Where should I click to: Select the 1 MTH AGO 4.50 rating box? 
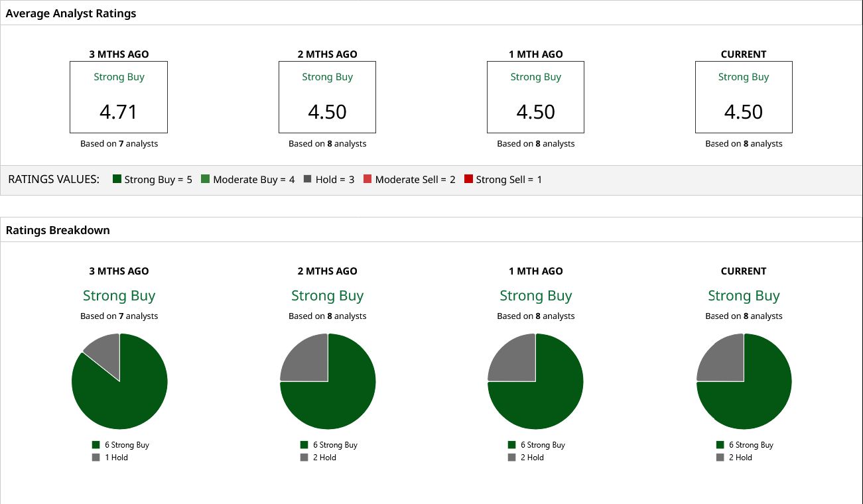(535, 97)
